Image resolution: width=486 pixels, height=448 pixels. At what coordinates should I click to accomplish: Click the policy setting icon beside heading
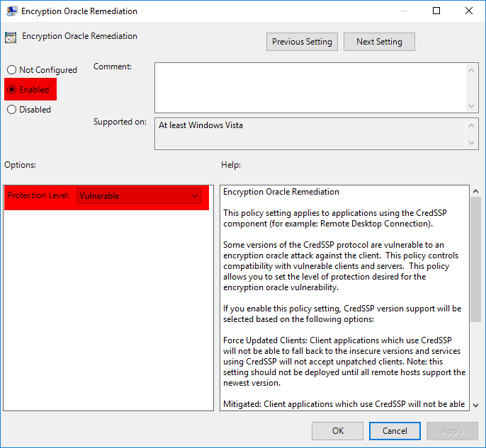click(x=11, y=37)
